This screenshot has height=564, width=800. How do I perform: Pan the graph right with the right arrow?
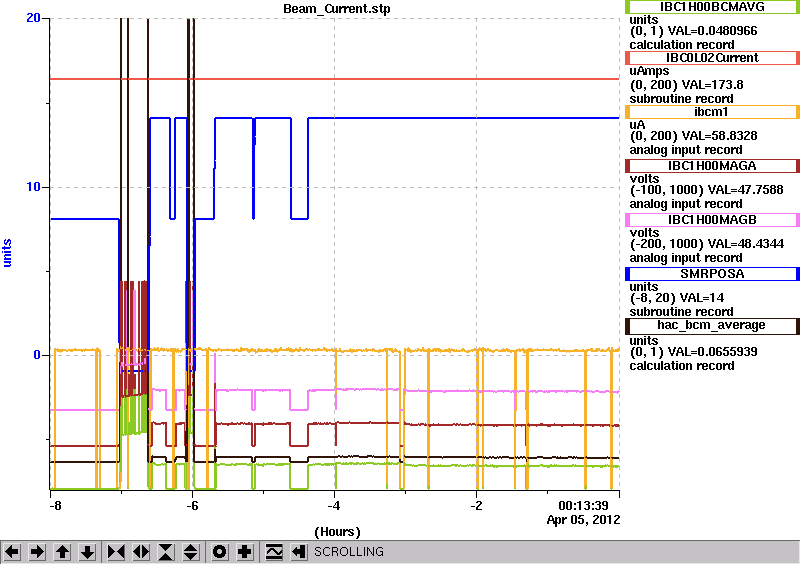[37, 552]
